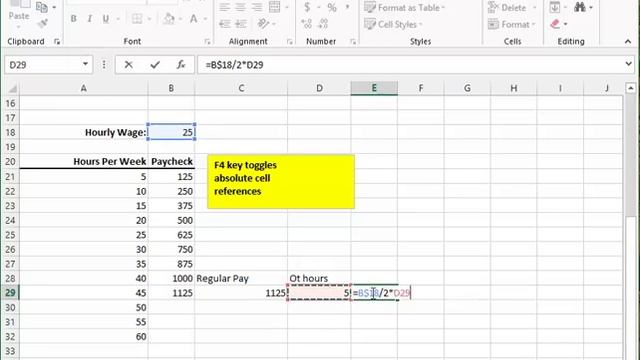Open font color dropdown arrow

click(x=205, y=19)
